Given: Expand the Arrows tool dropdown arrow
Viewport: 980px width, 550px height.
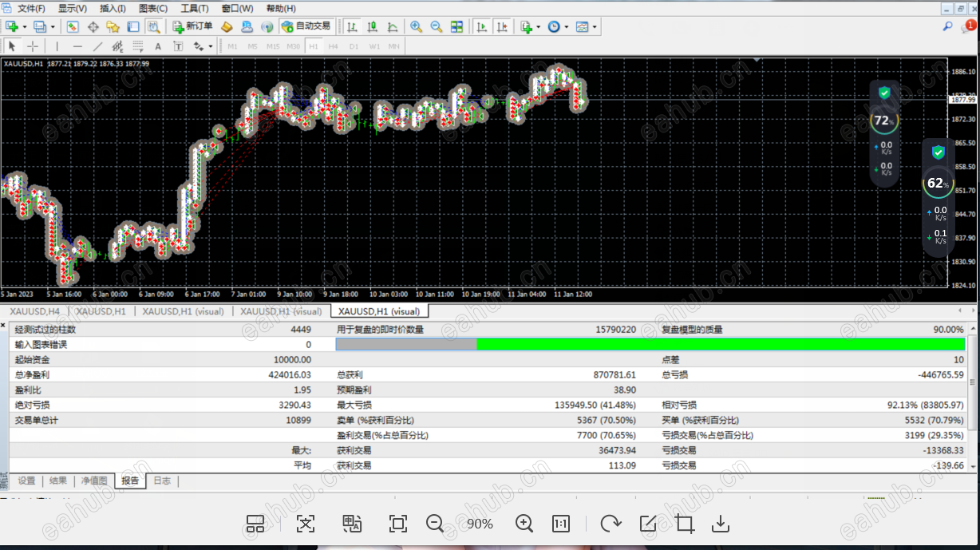Looking at the screenshot, I should 211,46.
